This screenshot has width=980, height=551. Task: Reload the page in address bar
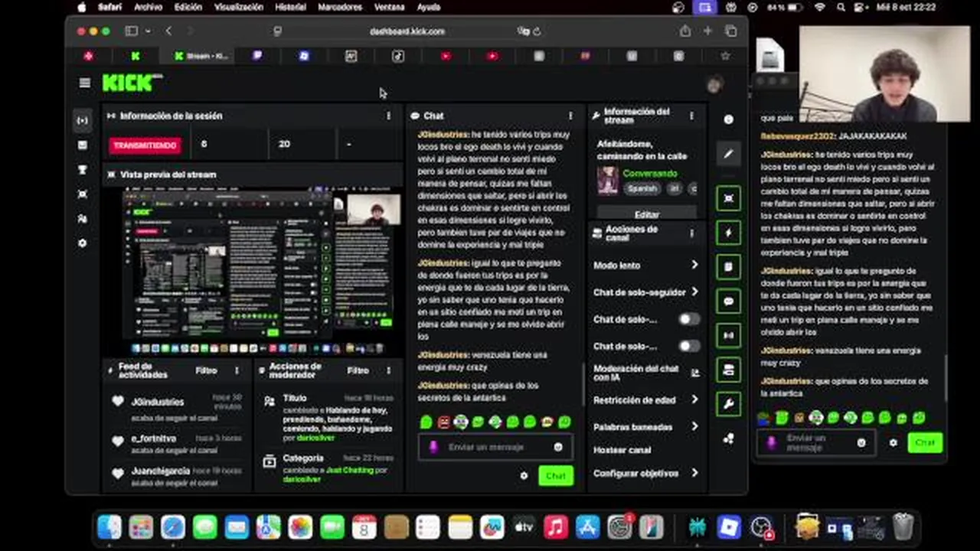537,31
